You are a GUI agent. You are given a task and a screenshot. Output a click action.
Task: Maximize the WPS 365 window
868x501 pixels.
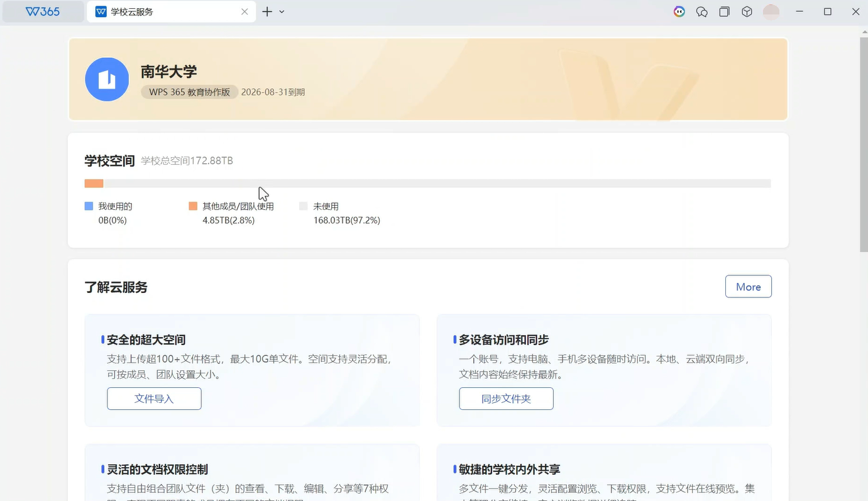tap(828, 11)
